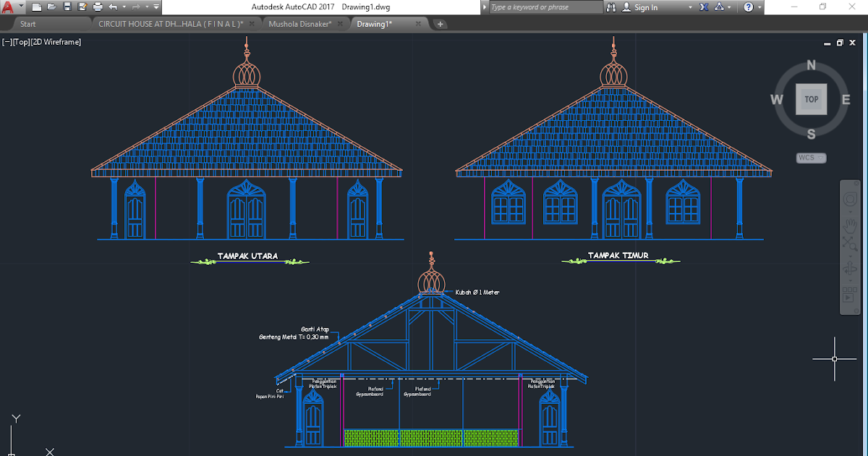Open the [Top] view controls menu
This screenshot has width=868, height=456.
pos(22,42)
